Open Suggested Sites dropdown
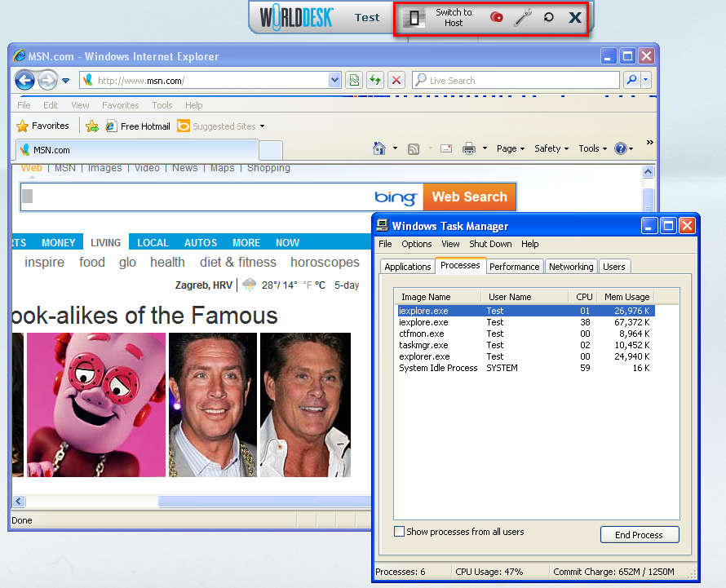The width and height of the screenshot is (726, 588). tap(221, 126)
